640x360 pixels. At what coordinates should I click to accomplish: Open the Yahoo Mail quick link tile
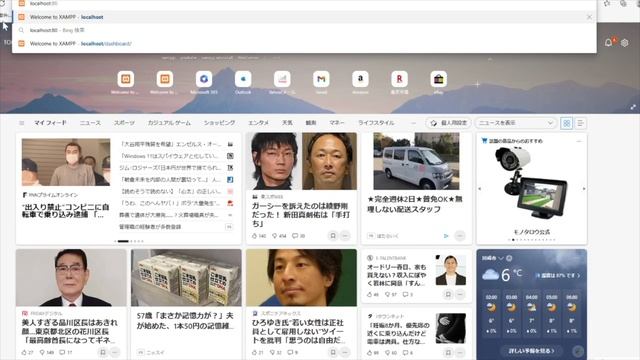[x=282, y=79]
